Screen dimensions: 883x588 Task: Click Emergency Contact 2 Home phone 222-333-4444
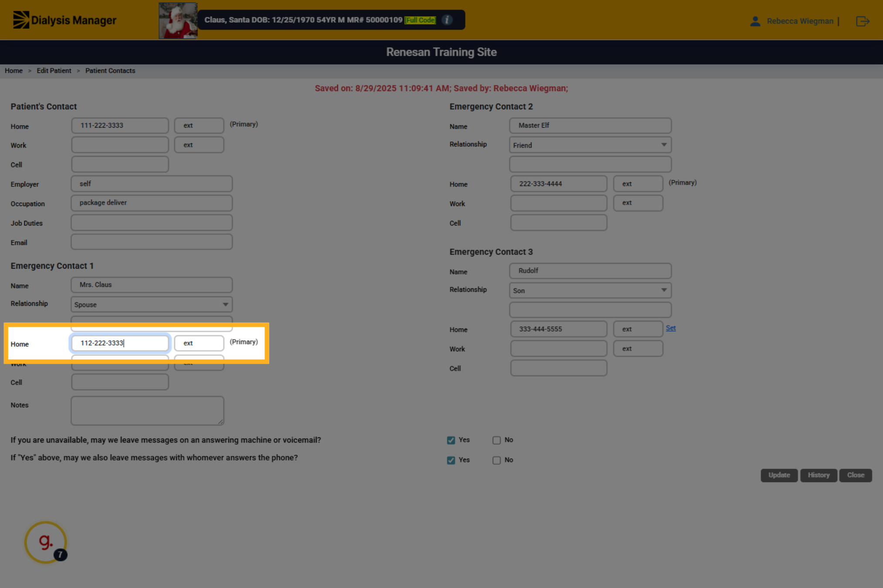[558, 184]
